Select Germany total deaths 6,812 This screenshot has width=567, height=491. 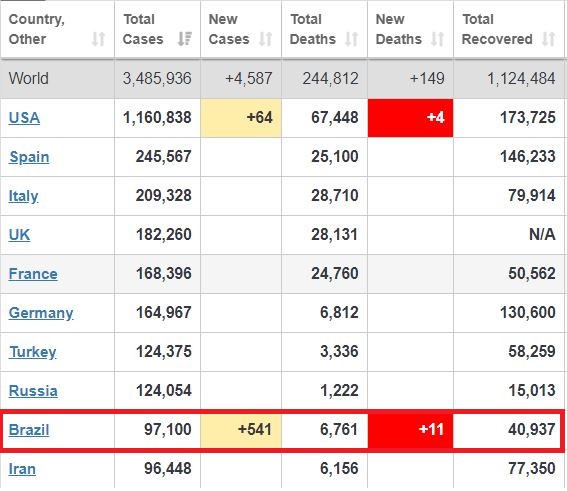(x=339, y=313)
